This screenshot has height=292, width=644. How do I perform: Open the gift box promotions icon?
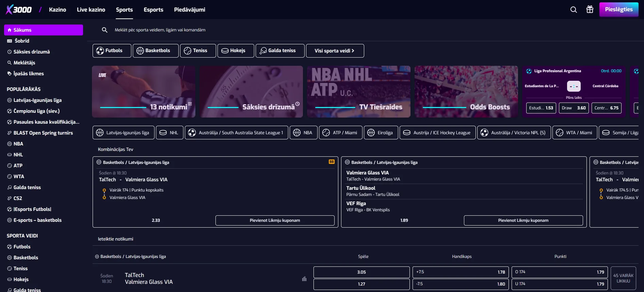(590, 10)
